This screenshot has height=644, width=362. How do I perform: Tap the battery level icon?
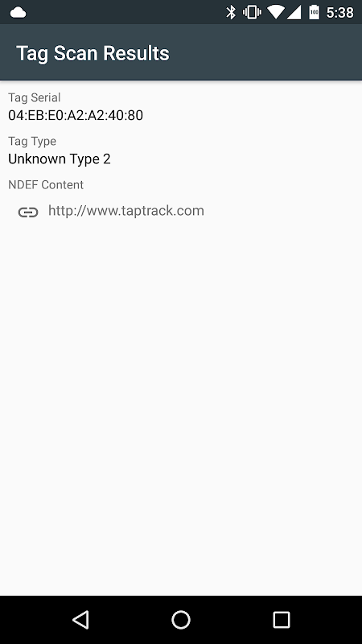click(x=314, y=12)
